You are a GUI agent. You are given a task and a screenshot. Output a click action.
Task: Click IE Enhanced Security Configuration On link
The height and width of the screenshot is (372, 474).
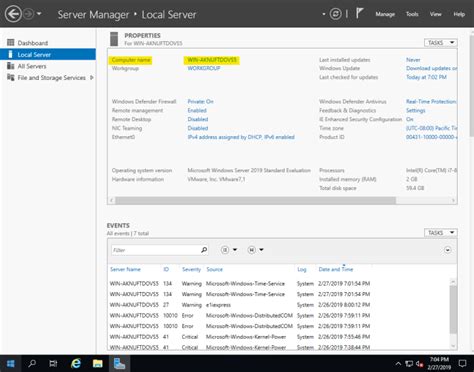pos(409,119)
